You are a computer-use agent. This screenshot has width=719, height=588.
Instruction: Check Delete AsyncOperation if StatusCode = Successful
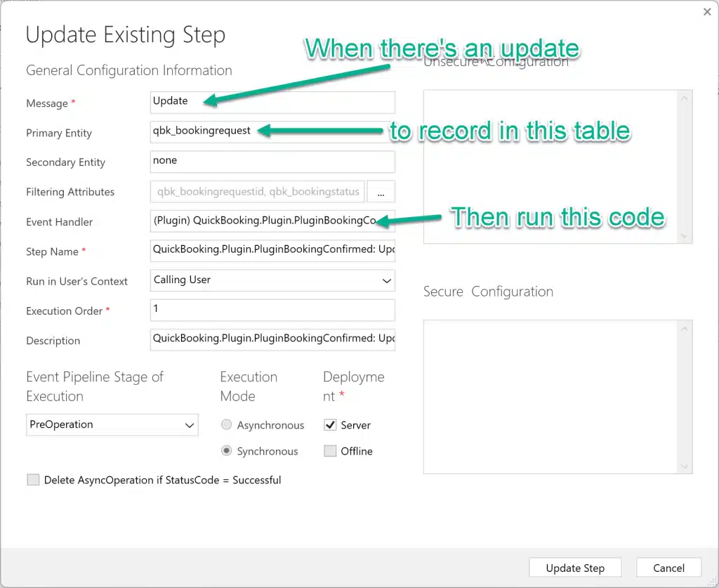(x=32, y=480)
